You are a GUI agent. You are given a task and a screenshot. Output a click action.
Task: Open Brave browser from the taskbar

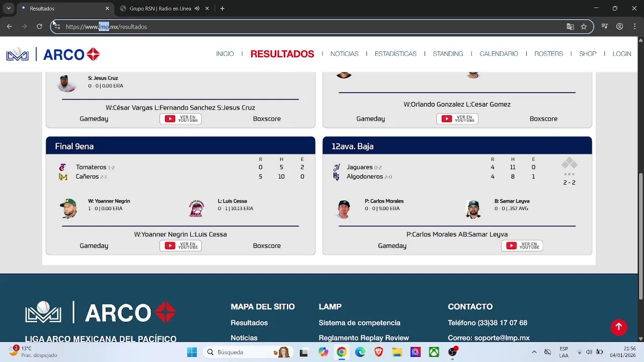(378, 352)
